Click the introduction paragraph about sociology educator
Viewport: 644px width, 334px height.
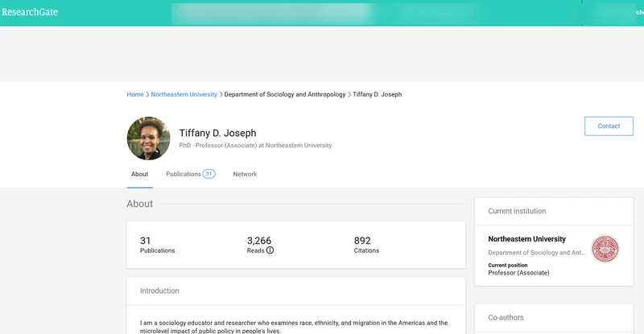coord(294,327)
